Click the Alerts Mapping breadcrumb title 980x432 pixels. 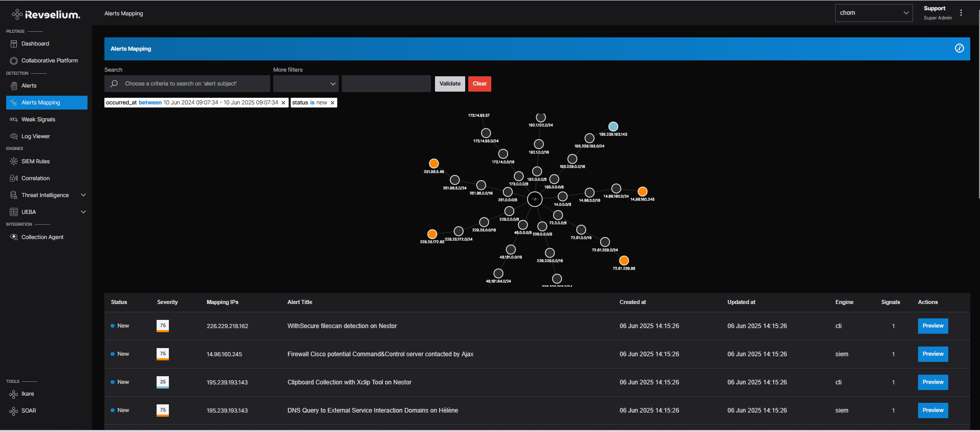pyautogui.click(x=123, y=13)
